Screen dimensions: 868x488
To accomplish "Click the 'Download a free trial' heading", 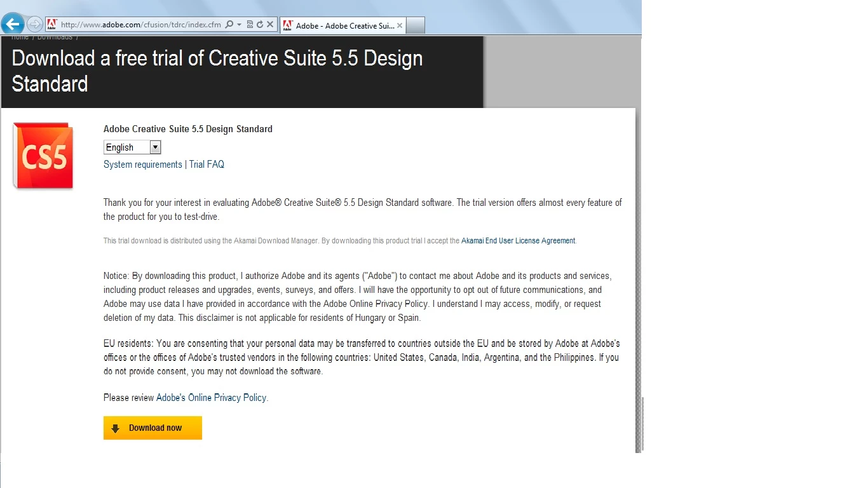I will pyautogui.click(x=217, y=71).
